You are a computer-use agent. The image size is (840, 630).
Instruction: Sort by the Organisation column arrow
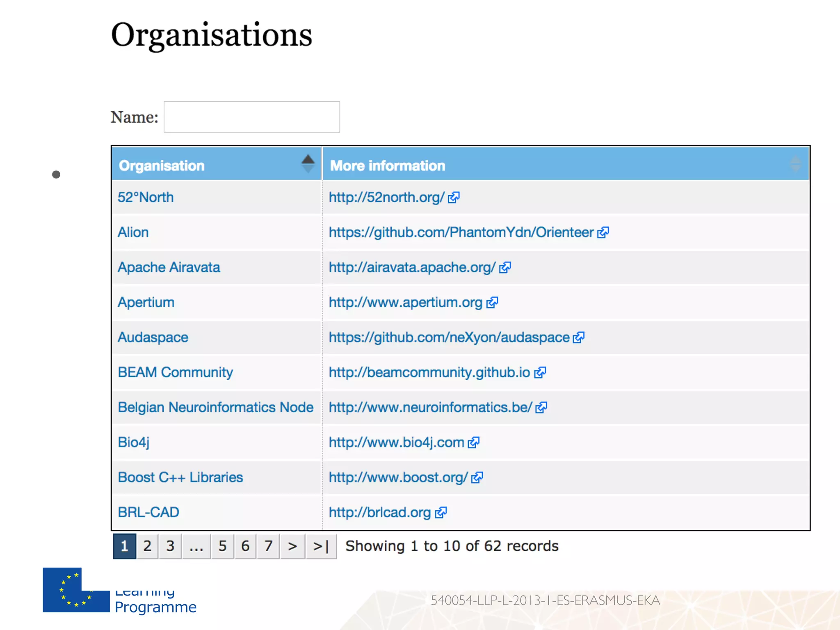coord(308,164)
